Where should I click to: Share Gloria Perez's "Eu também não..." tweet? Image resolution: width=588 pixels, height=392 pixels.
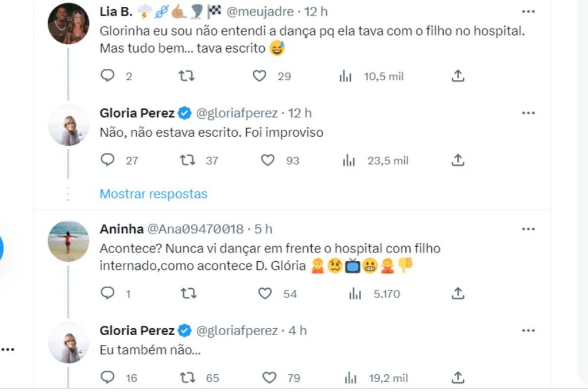[458, 378]
